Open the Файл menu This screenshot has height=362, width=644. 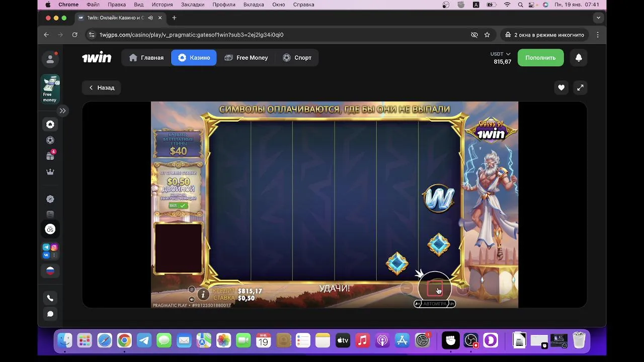pyautogui.click(x=93, y=5)
